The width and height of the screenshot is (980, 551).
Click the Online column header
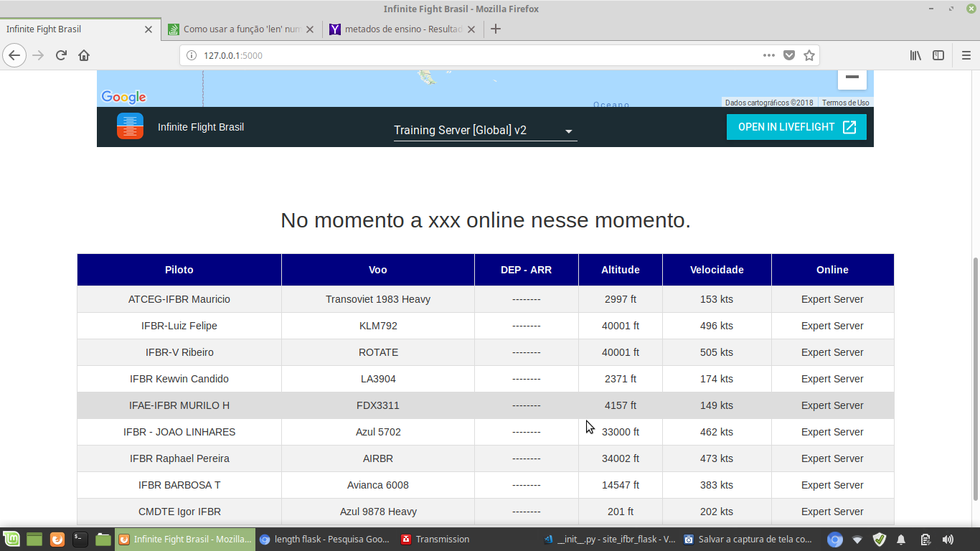click(x=832, y=270)
